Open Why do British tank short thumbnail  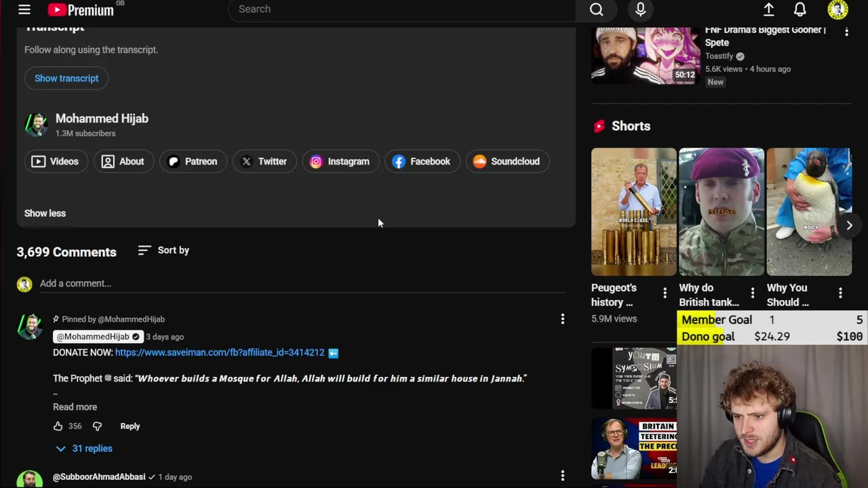[x=722, y=211]
